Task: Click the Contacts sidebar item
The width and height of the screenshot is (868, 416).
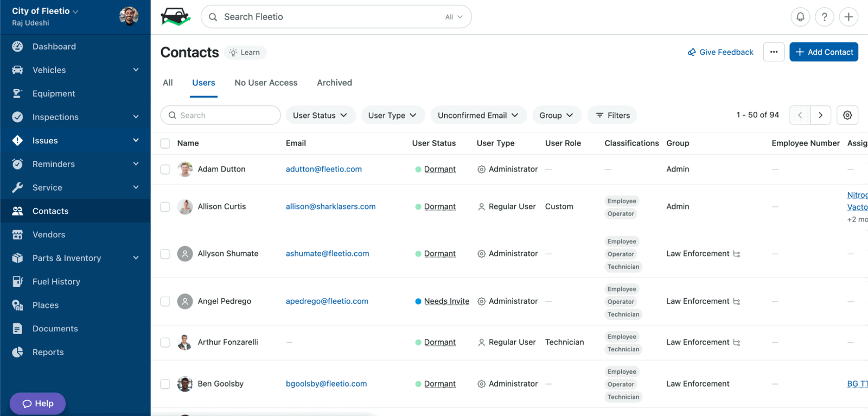Action: [x=75, y=211]
